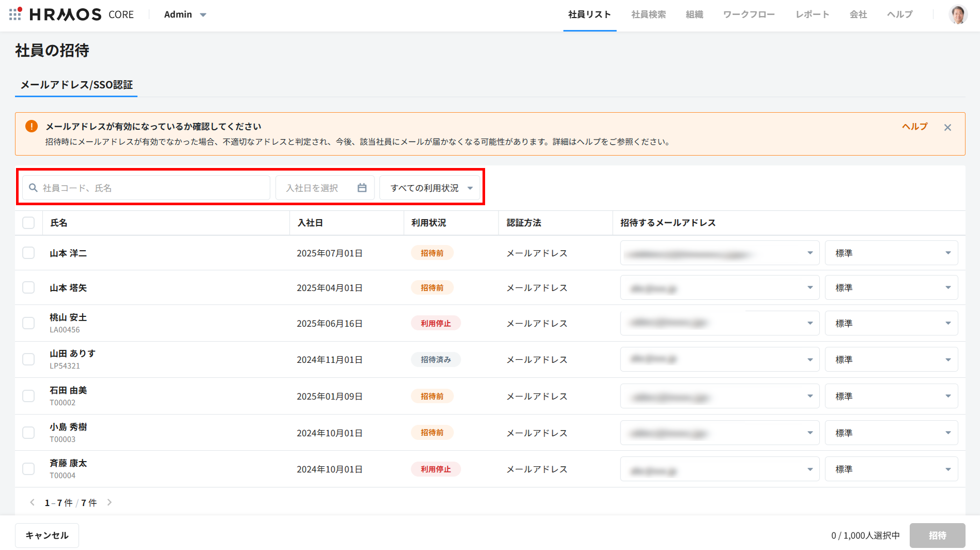Go to next page of results
The height and width of the screenshot is (550, 980).
(110, 502)
